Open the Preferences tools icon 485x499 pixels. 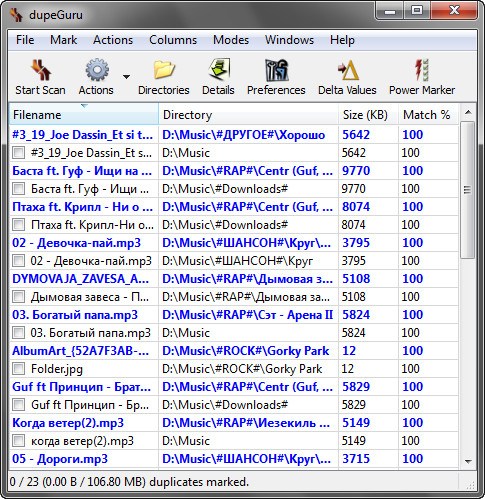point(276,70)
